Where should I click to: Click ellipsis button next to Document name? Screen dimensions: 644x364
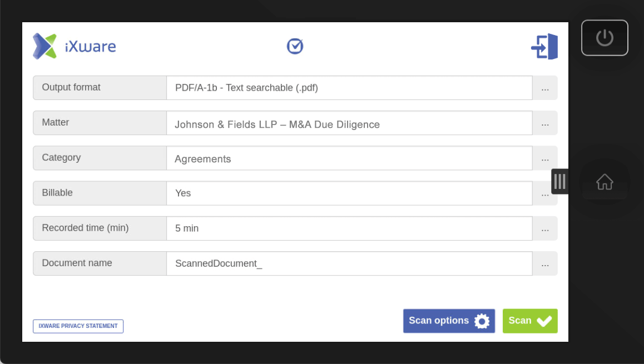pyautogui.click(x=545, y=263)
